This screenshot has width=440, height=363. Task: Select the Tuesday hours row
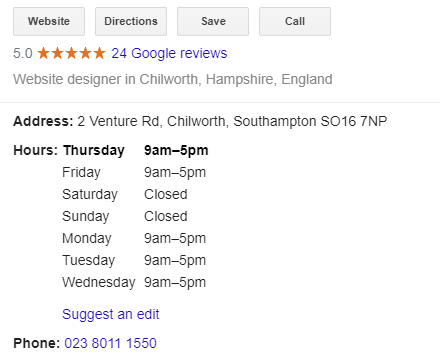(x=134, y=260)
